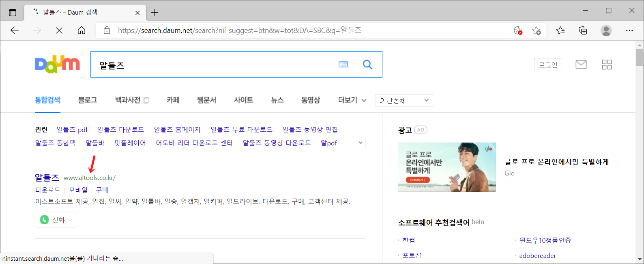Screen dimensions: 644x264
Task: Click the Glo advertisement image
Action: point(447,167)
